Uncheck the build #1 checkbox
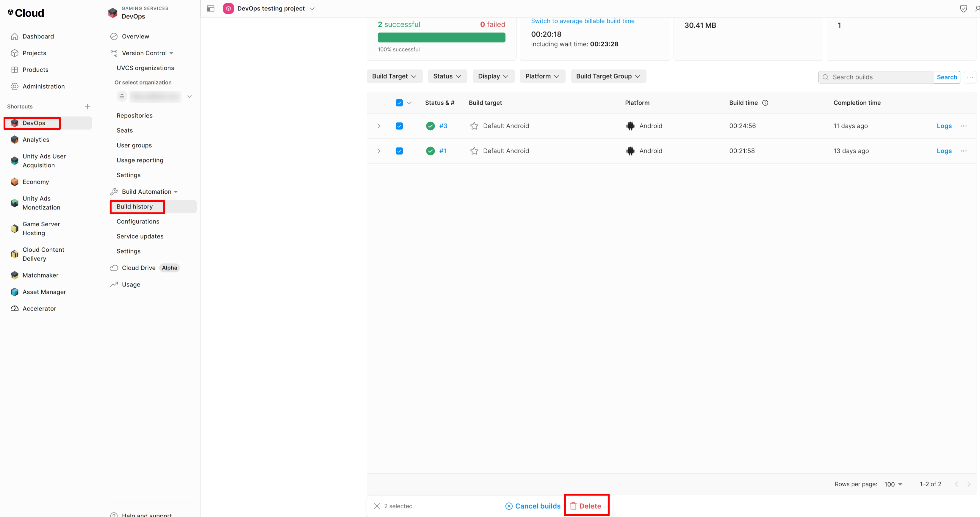 pyautogui.click(x=399, y=151)
